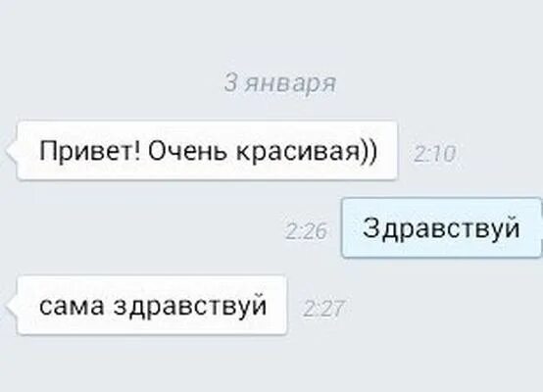The width and height of the screenshot is (543, 392).
Task: Open the 'Привет! Очень красивая))' message bubble
Action: click(x=207, y=150)
